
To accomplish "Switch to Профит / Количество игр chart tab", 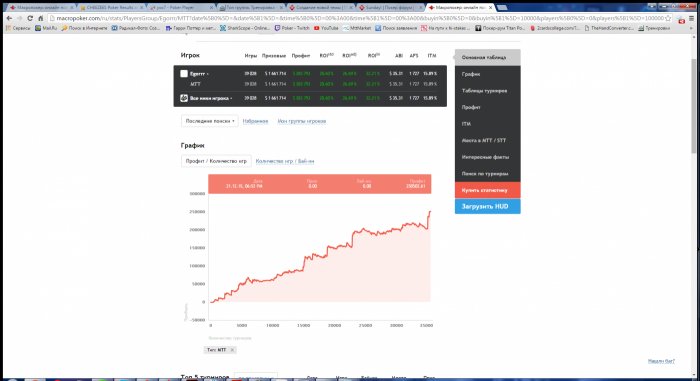I will click(216, 161).
